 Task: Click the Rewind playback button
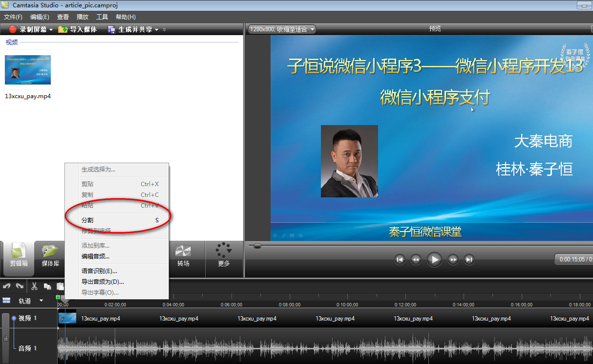click(x=416, y=259)
